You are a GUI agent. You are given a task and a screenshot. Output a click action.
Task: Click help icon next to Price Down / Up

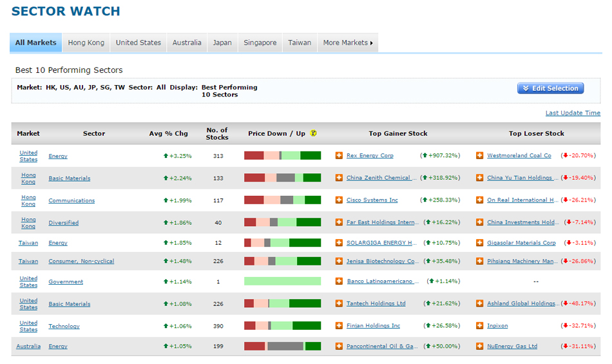tap(313, 133)
